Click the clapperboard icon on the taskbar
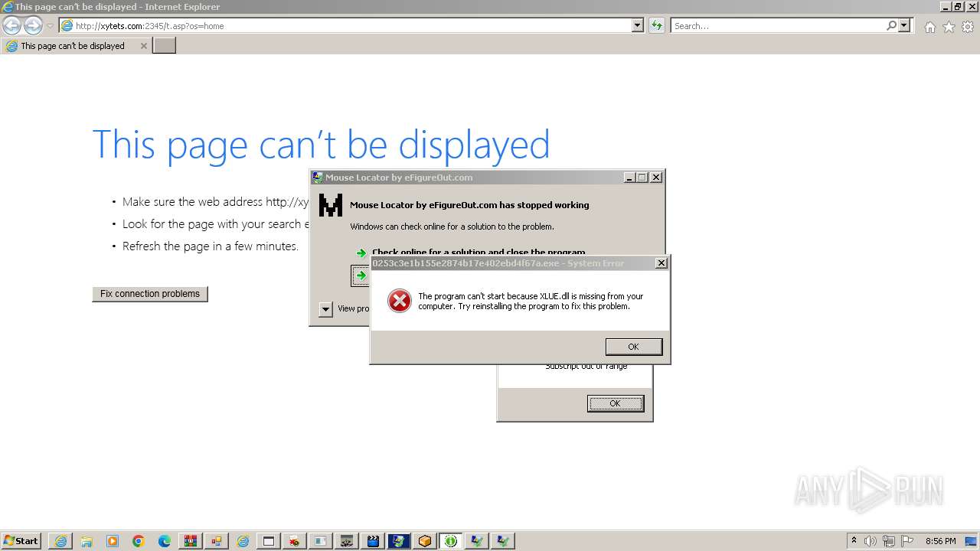The image size is (980, 551). tap(373, 541)
